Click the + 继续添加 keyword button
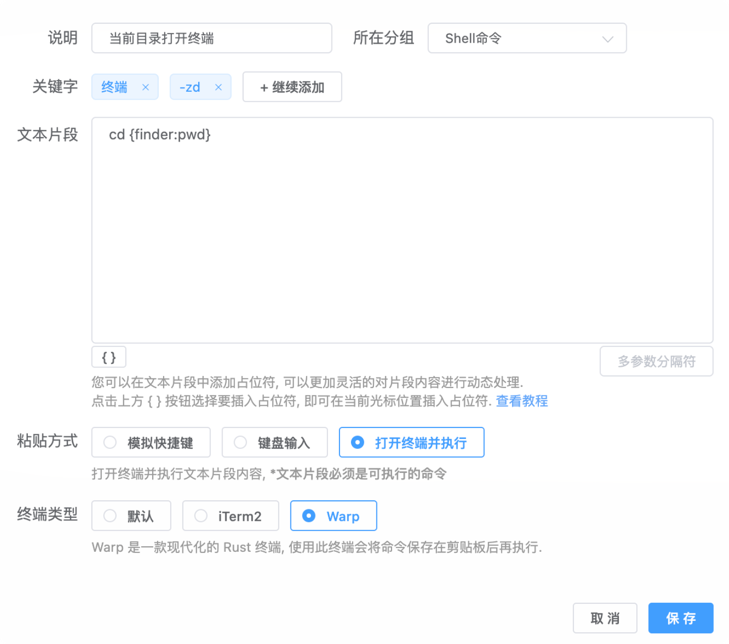Viewport: 729px width, 644px height. 292,87
